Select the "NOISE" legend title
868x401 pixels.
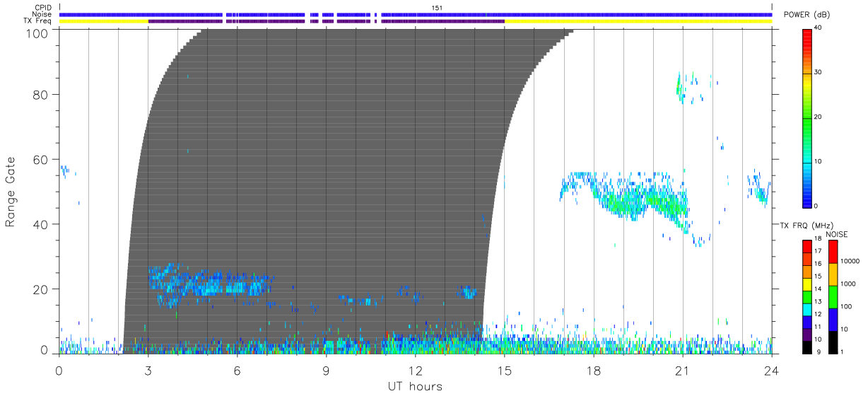[835, 234]
